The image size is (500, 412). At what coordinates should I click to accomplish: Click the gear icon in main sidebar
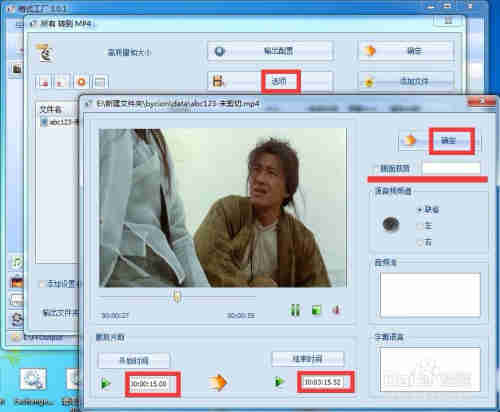(x=16, y=319)
